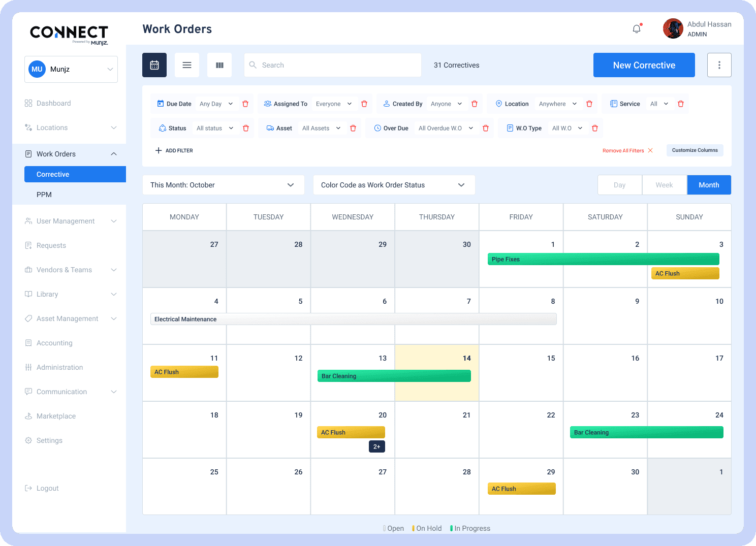Open Color Code as Work Order Status dropdown

(394, 185)
